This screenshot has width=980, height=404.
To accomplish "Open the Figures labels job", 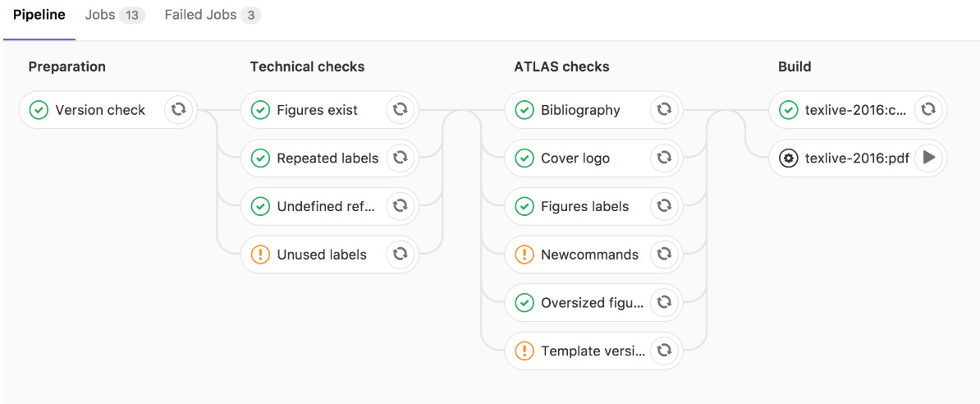I will pos(579,206).
